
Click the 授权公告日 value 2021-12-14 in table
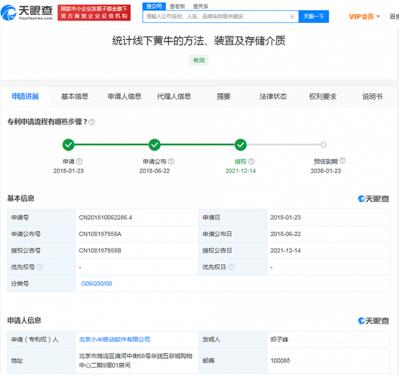(x=285, y=250)
